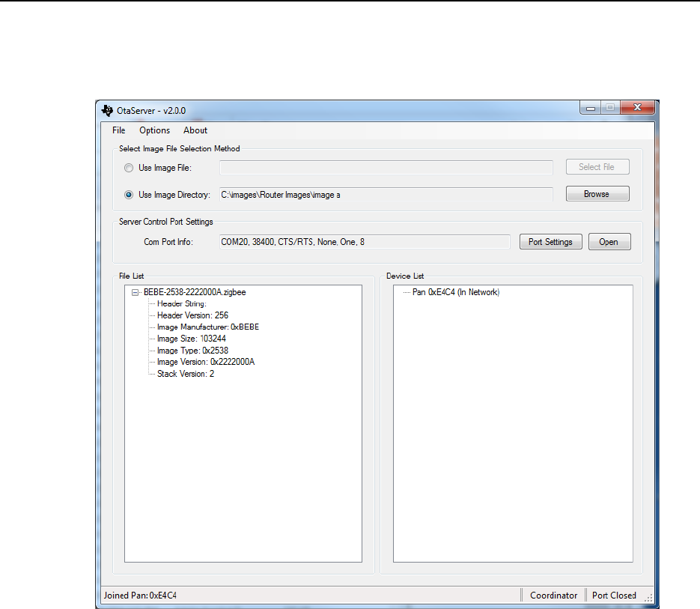Click the Select File button
This screenshot has width=700, height=609.
tap(597, 166)
